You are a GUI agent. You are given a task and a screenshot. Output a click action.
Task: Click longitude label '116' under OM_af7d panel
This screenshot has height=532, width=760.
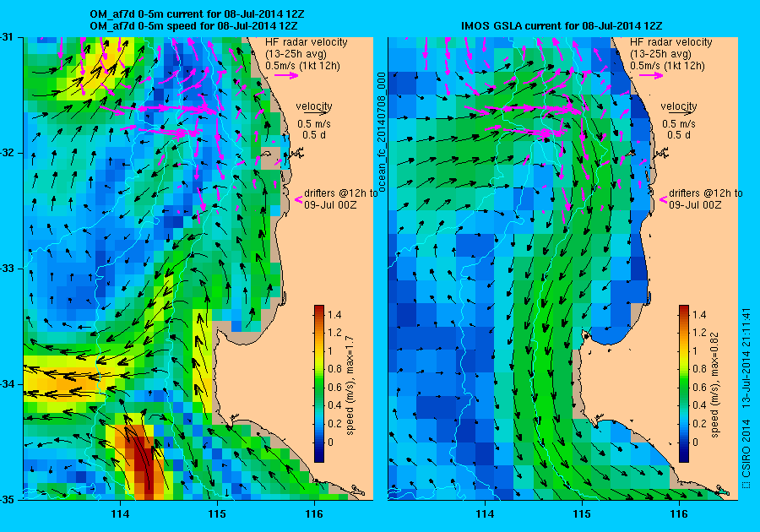point(314,514)
